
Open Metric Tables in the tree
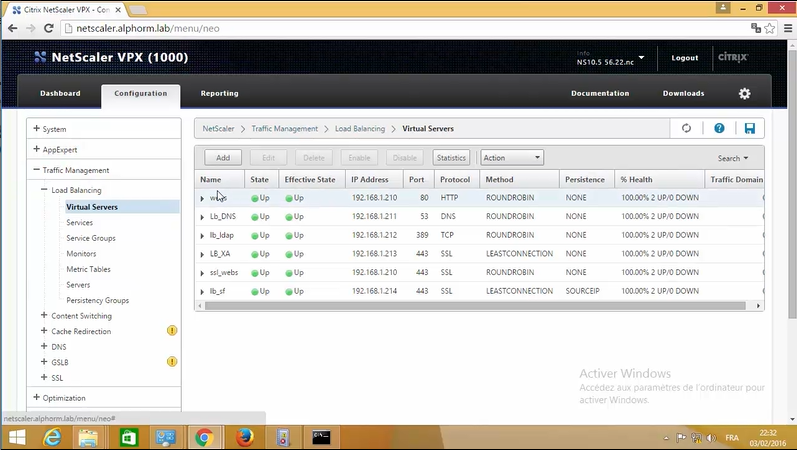pos(88,269)
